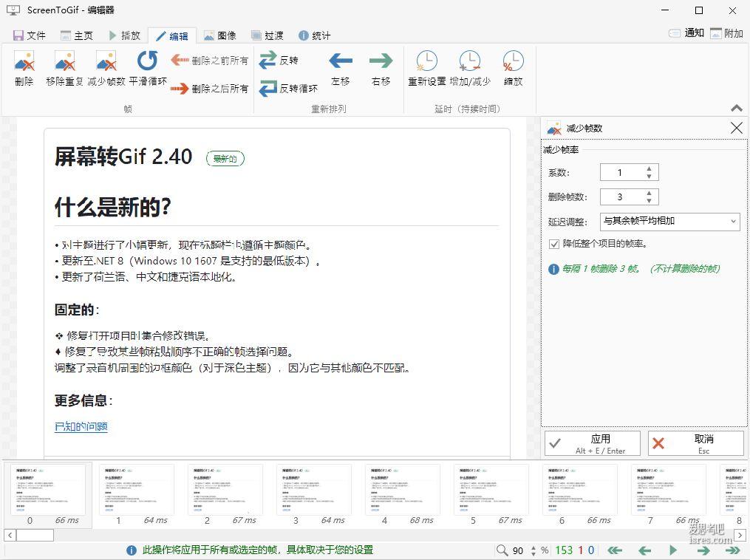Open the 附加 extras menu

click(x=726, y=33)
